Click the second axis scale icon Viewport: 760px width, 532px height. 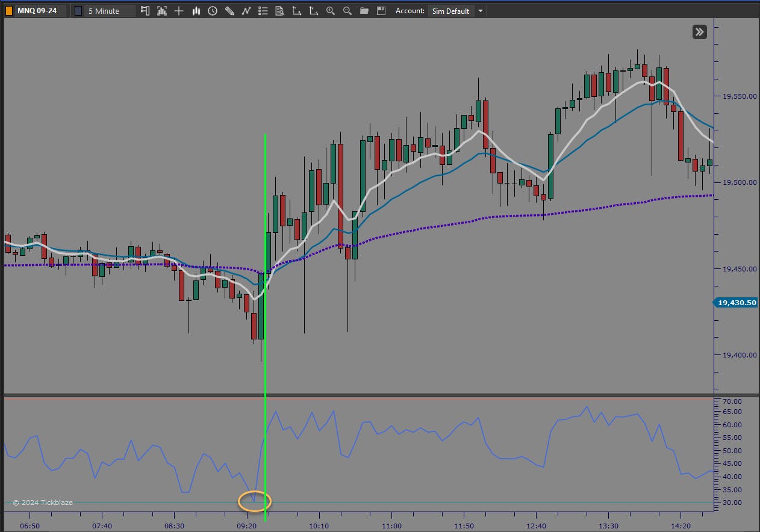(x=313, y=11)
